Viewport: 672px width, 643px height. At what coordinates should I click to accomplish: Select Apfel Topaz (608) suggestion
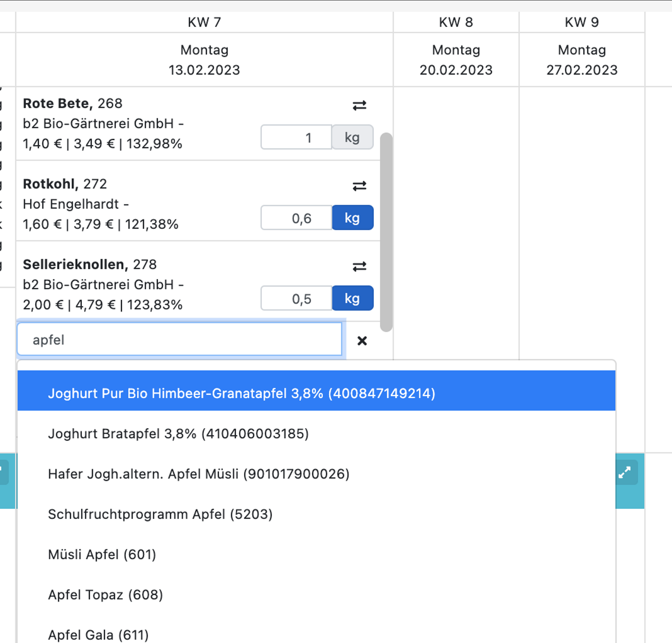[x=105, y=595]
